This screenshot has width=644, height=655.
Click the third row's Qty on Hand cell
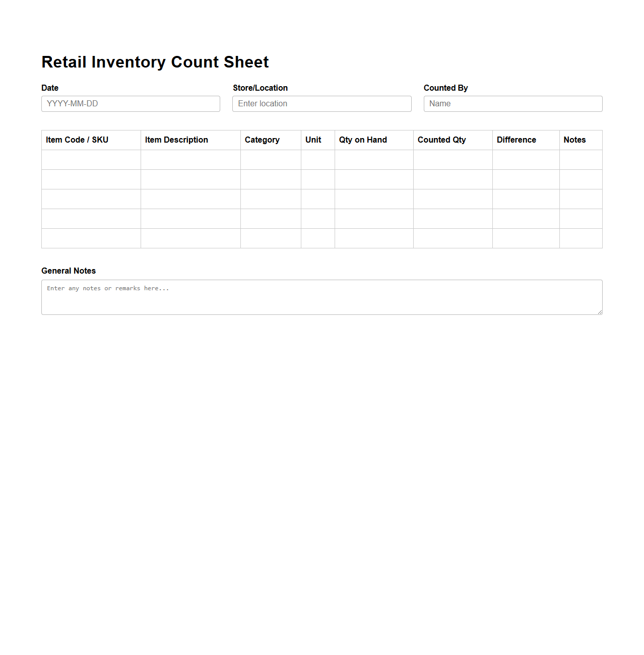[373, 199]
